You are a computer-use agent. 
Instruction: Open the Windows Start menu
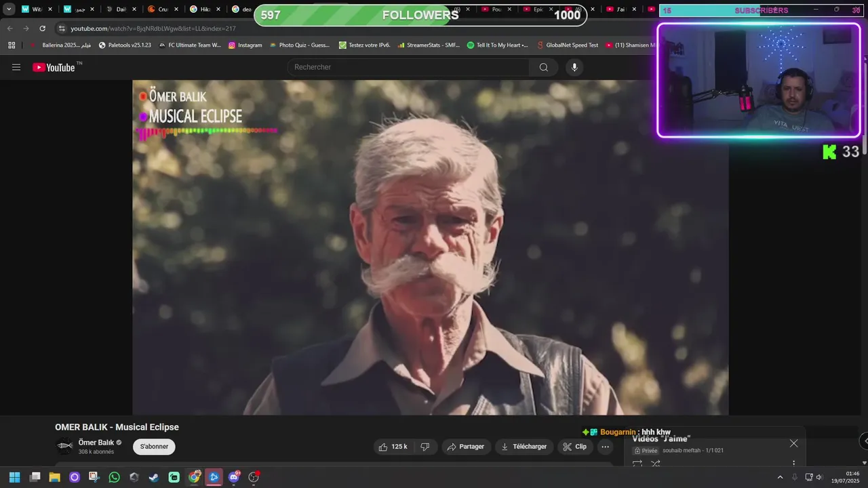pyautogui.click(x=14, y=477)
